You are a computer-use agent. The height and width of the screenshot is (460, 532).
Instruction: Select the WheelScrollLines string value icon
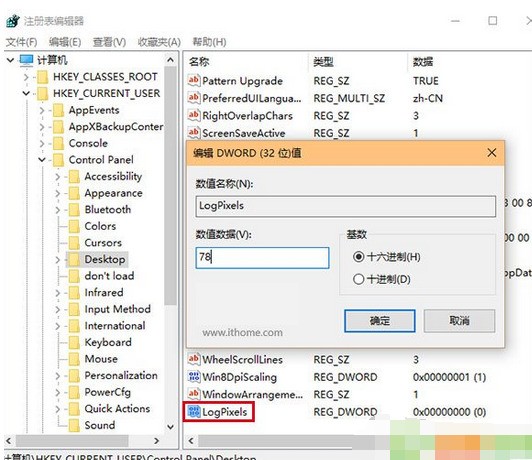point(194,359)
